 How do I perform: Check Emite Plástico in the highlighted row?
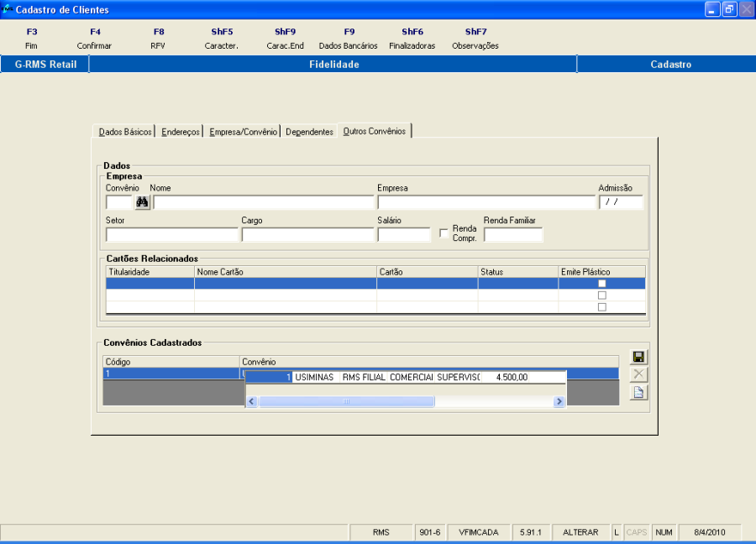601,283
